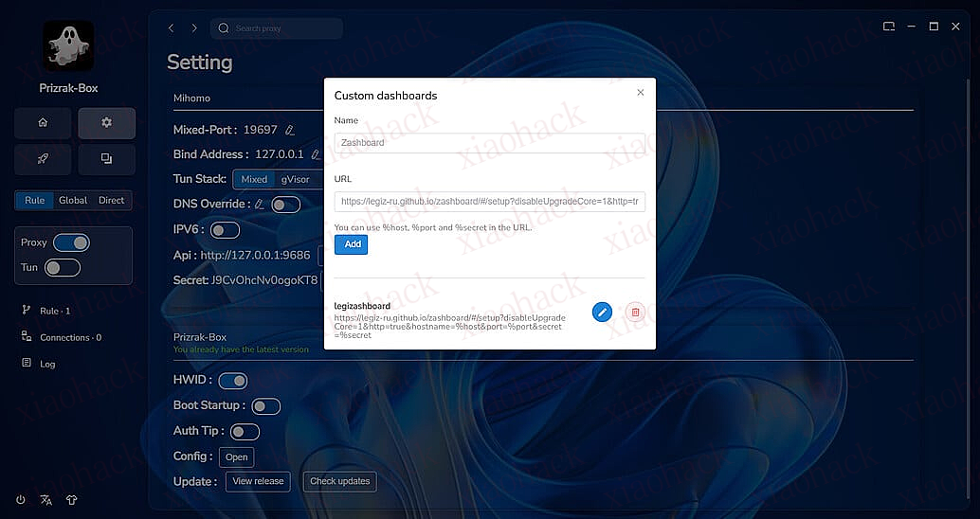Image resolution: width=980 pixels, height=519 pixels.
Task: Open the rocket icon page
Action: point(43,159)
